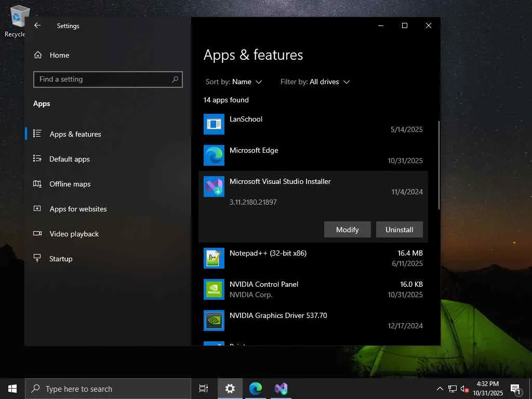The width and height of the screenshot is (532, 399).
Task: Select Default apps in sidebar
Action: pyautogui.click(x=70, y=159)
